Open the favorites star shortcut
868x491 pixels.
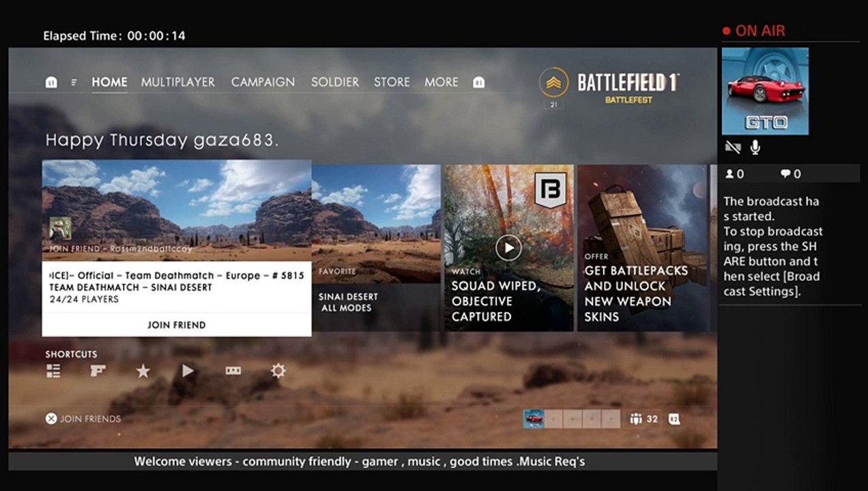coord(143,371)
